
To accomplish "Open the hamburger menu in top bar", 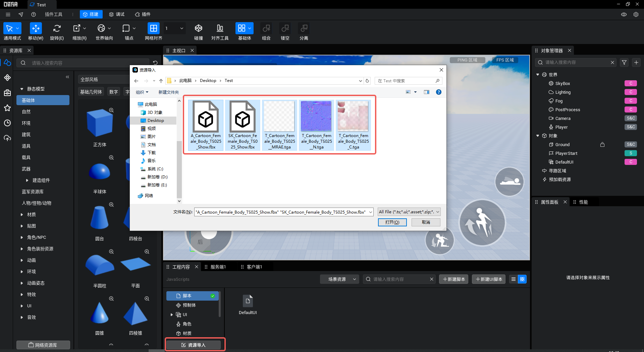I will (8, 14).
